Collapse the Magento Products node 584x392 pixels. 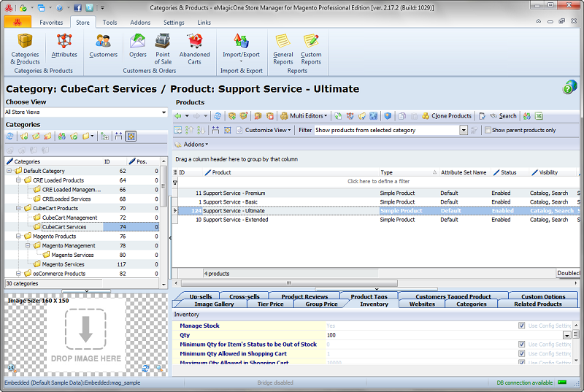point(18,236)
